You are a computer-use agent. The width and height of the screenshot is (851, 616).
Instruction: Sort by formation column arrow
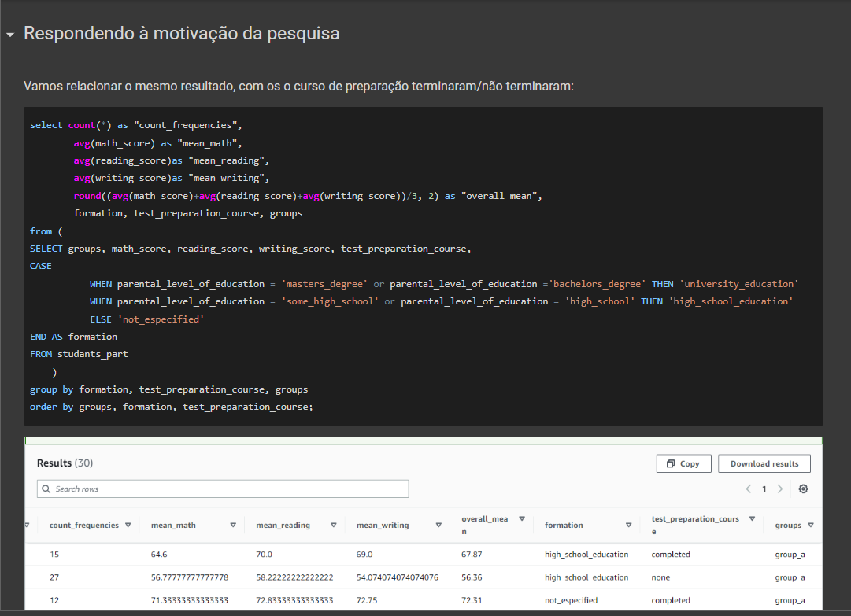628,525
